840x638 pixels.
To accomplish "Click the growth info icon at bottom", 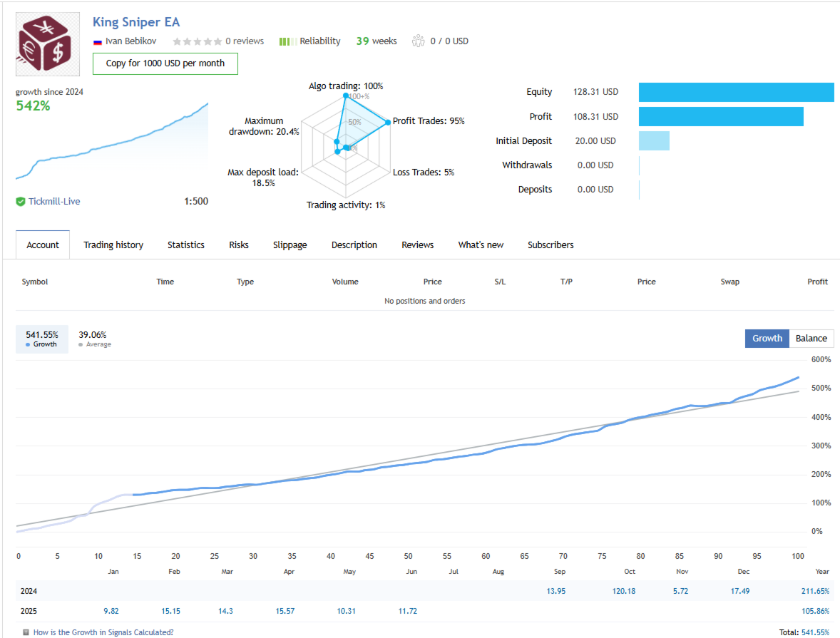I will tap(26, 632).
